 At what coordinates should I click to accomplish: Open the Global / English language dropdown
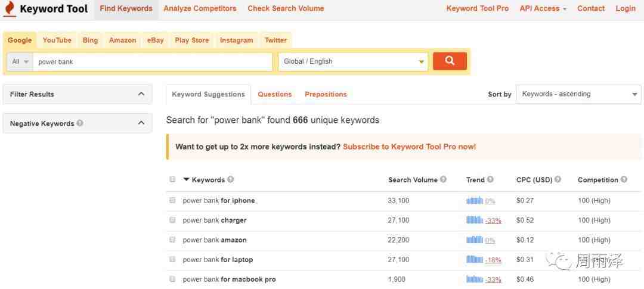353,61
